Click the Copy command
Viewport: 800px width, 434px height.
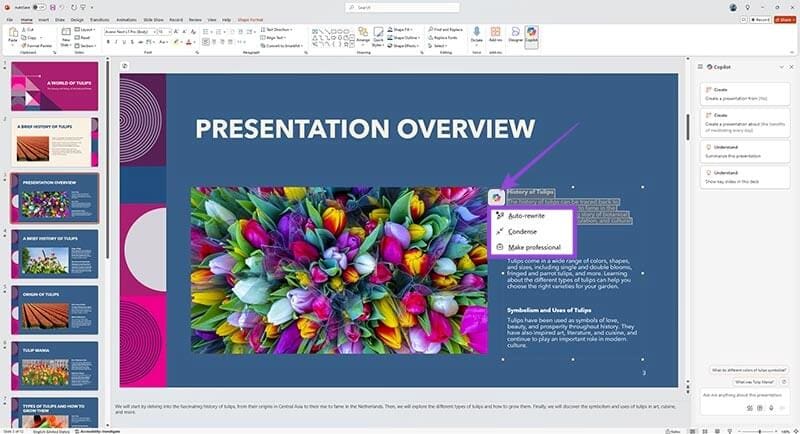coord(29,38)
